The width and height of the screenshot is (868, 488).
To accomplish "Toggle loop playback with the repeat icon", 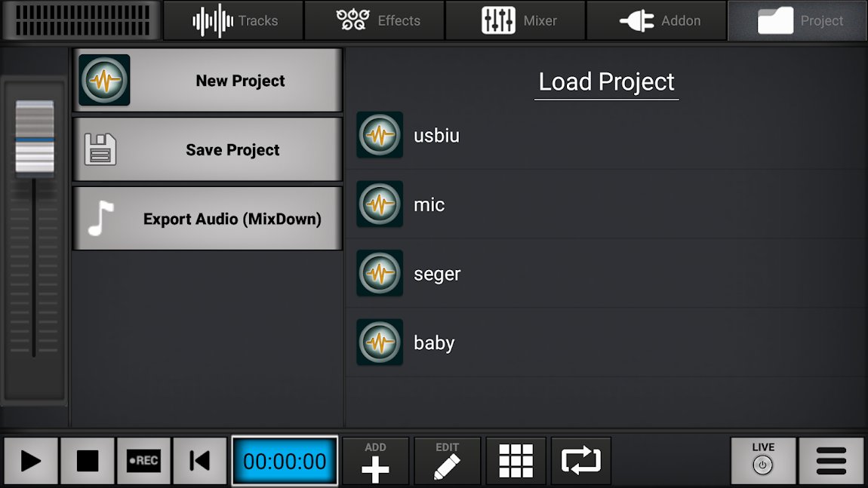I will [580, 460].
